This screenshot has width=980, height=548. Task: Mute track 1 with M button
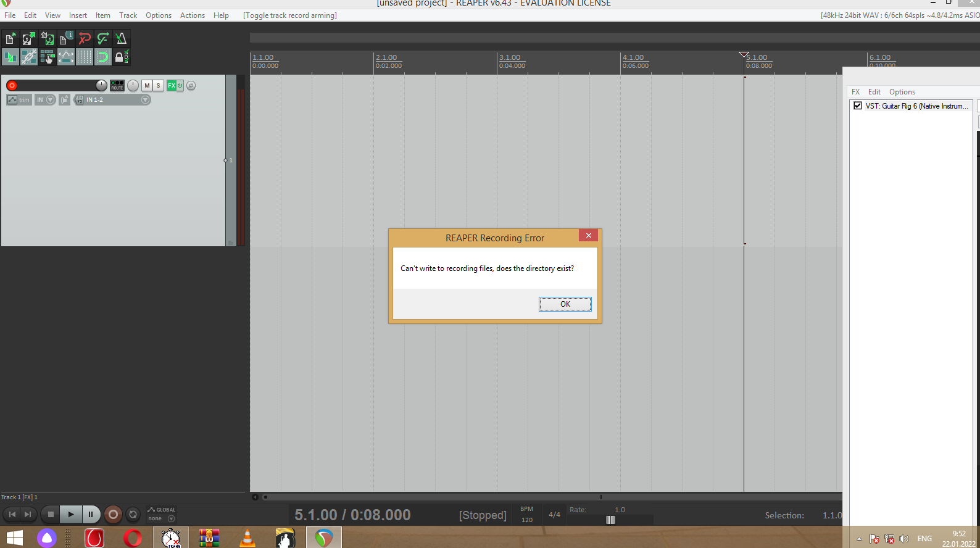click(x=147, y=85)
